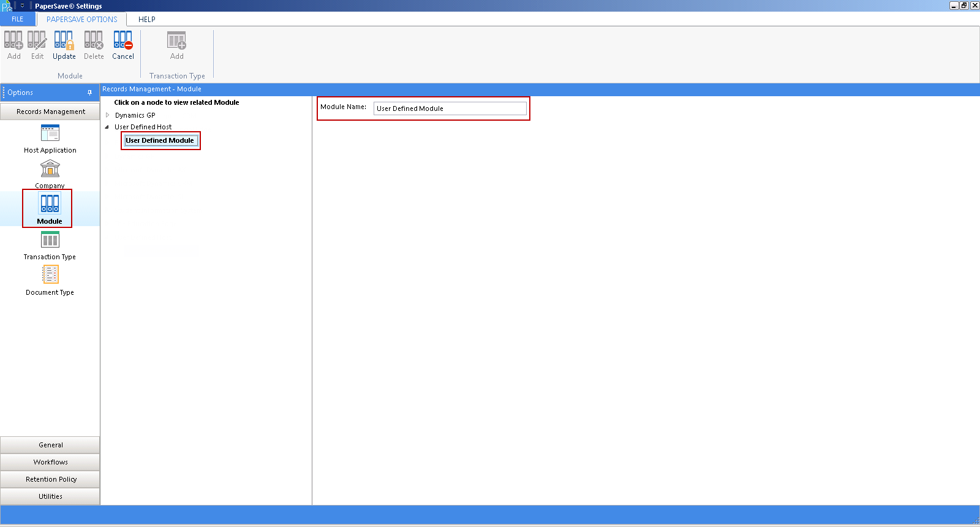Pin the Options panel
This screenshot has width=980, height=527.
(89, 93)
